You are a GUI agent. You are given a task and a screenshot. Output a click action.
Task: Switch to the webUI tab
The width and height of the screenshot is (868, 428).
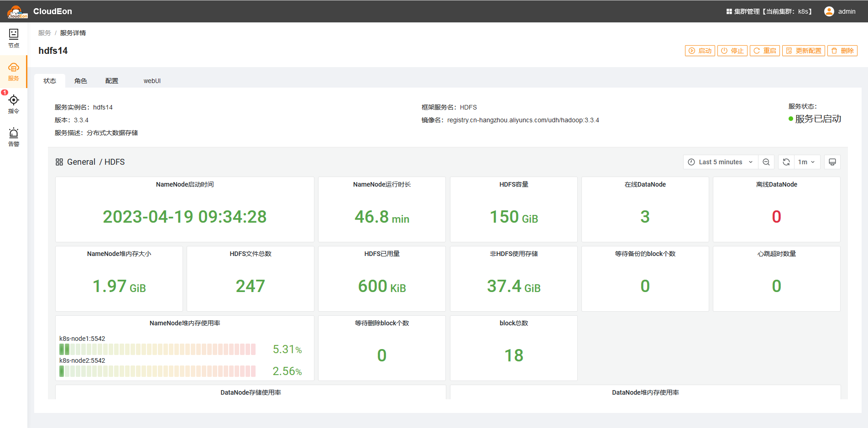pyautogui.click(x=152, y=81)
